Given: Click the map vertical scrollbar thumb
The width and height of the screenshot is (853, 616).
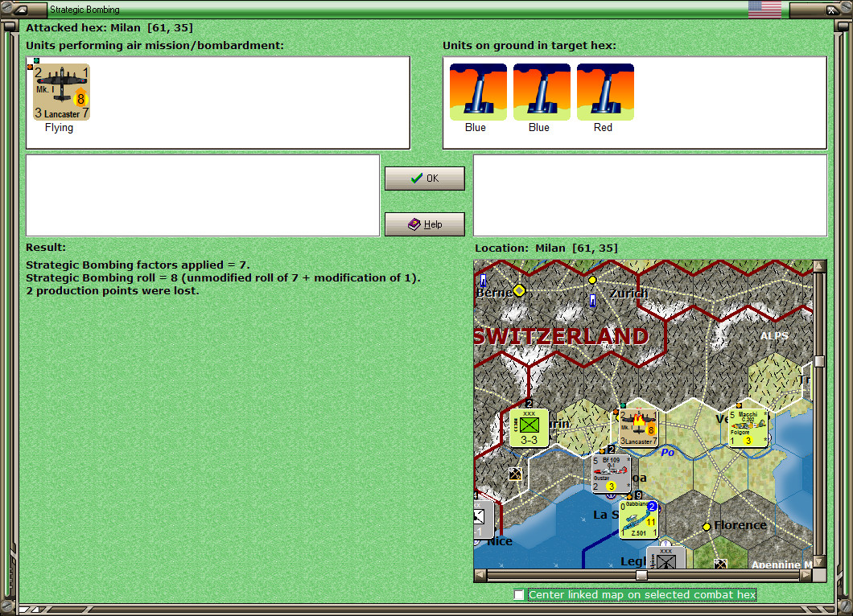Looking at the screenshot, I should pyautogui.click(x=819, y=362).
